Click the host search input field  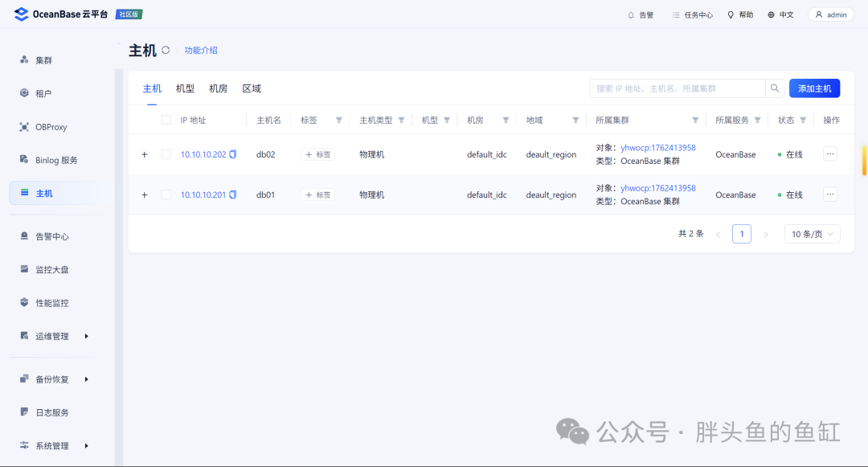point(678,88)
